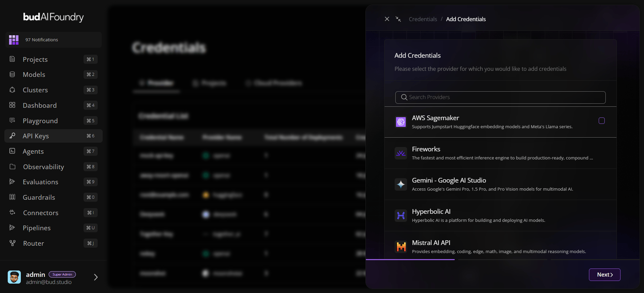Open Projects in the sidebar
Image resolution: width=644 pixels, height=293 pixels.
click(x=54, y=59)
